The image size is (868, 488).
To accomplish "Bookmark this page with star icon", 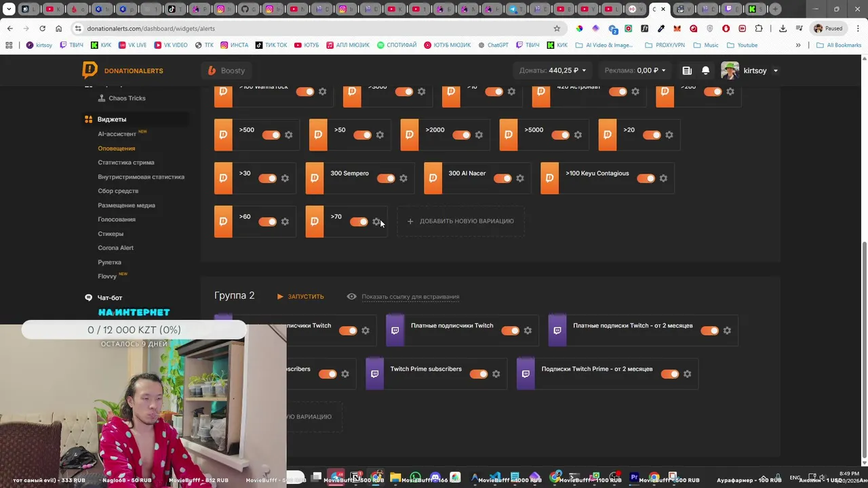I will click(557, 28).
